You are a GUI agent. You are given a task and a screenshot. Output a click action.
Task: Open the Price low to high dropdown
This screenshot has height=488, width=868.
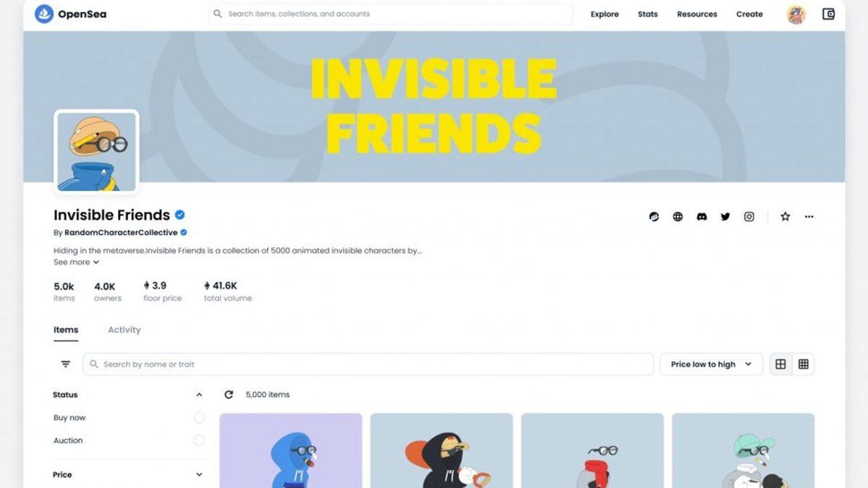[x=711, y=364]
